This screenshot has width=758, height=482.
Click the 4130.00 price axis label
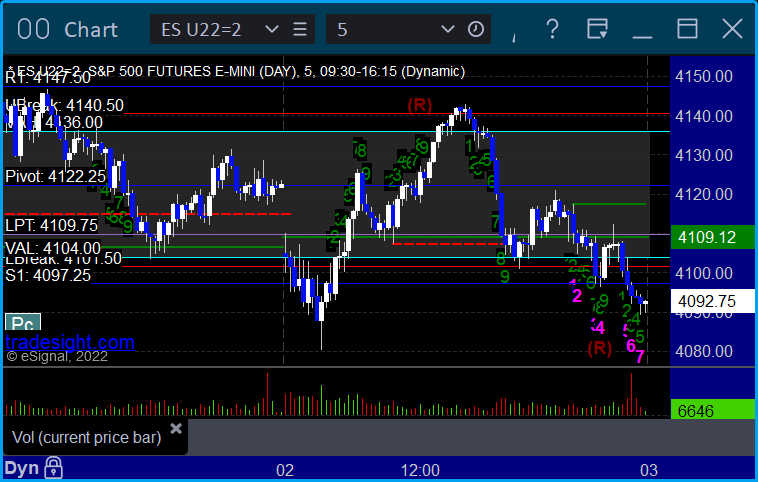coord(703,155)
